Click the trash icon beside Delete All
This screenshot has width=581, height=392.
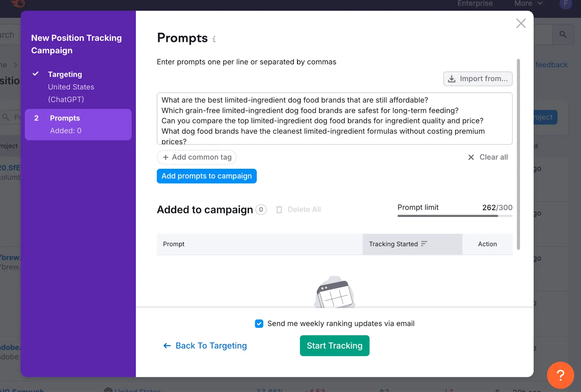tap(279, 210)
